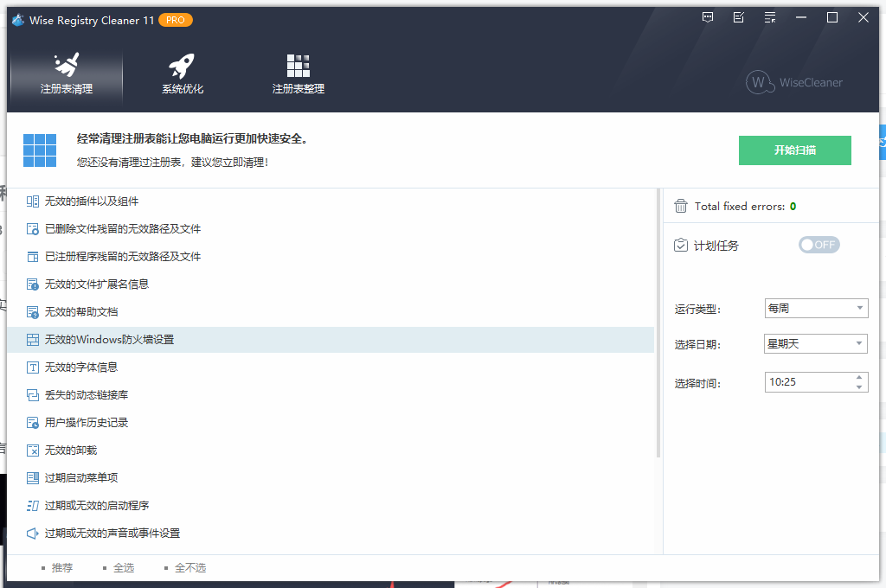
Task: Open the 注册表清理 tab
Action: pyautogui.click(x=66, y=74)
